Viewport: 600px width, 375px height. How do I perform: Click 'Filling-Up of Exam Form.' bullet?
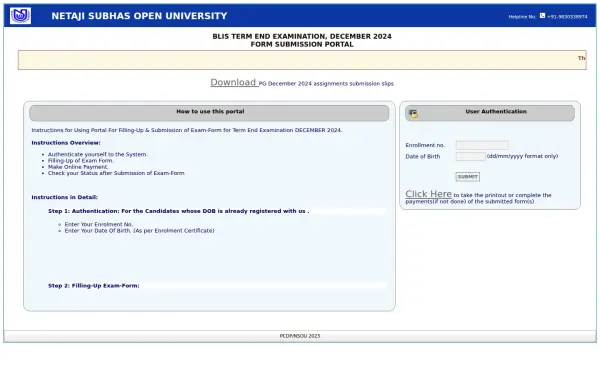(81, 161)
